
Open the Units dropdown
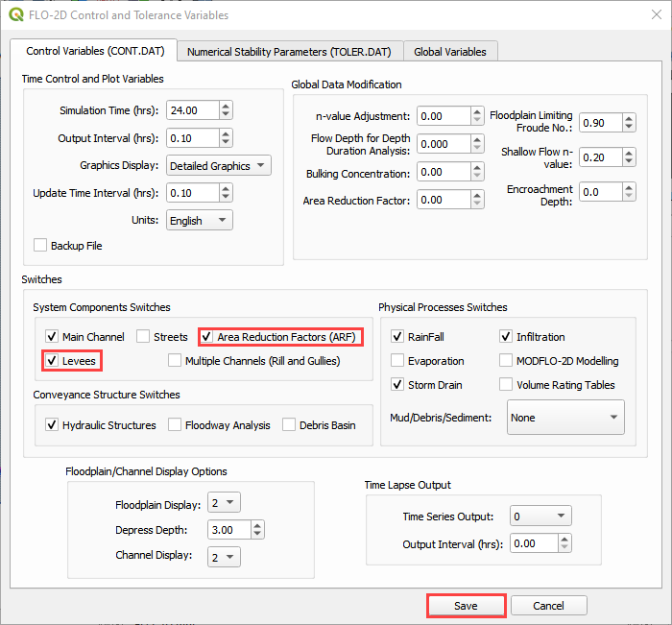click(x=199, y=220)
